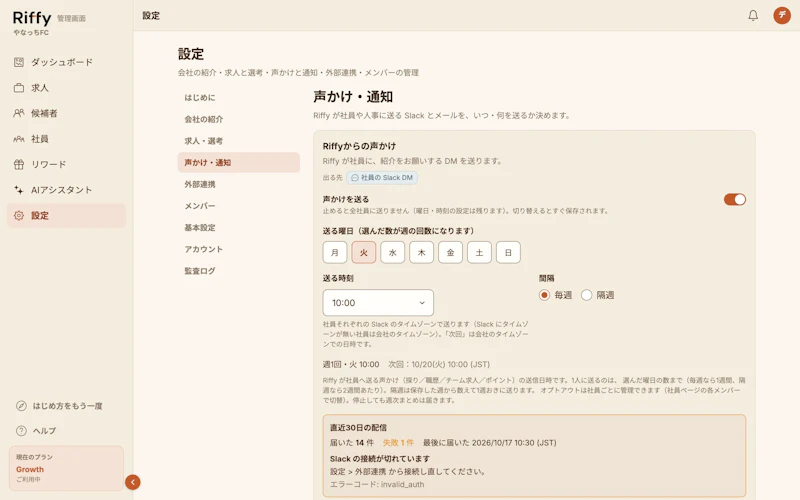Viewport: 800px width, 500px height.
Task: Click the briefcase icon for 求人
Action: click(x=19, y=88)
